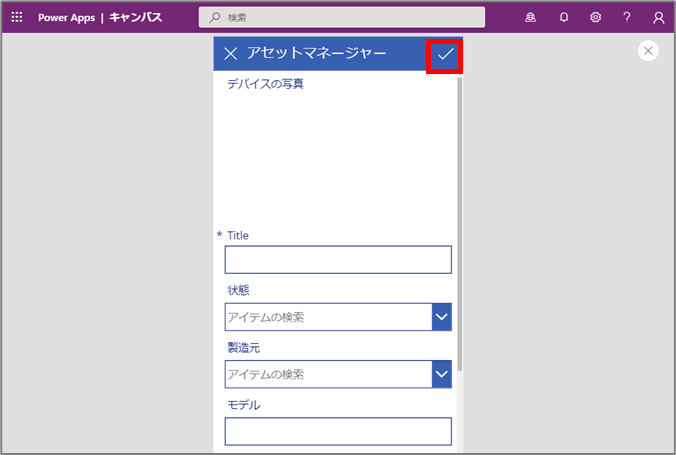The width and height of the screenshot is (676, 455).
Task: Open the app launcher waffle menu
Action: click(17, 17)
